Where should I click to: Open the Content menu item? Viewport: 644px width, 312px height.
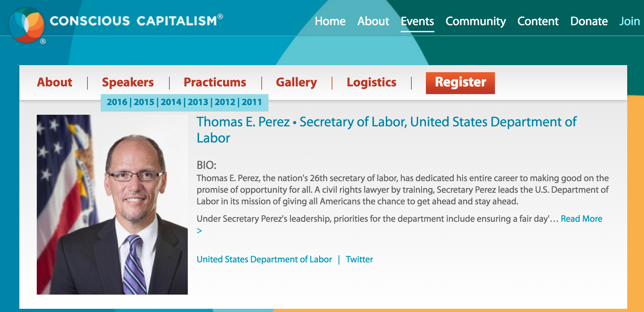tap(538, 21)
